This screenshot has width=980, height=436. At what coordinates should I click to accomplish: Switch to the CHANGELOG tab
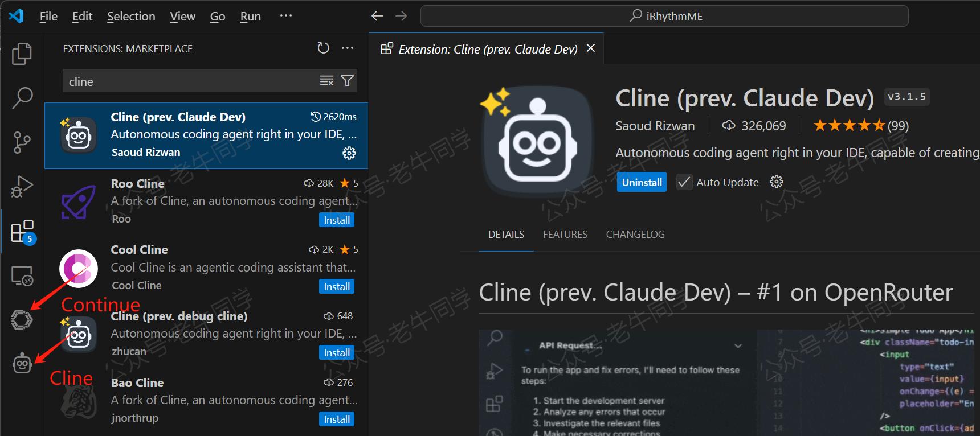pyautogui.click(x=635, y=235)
